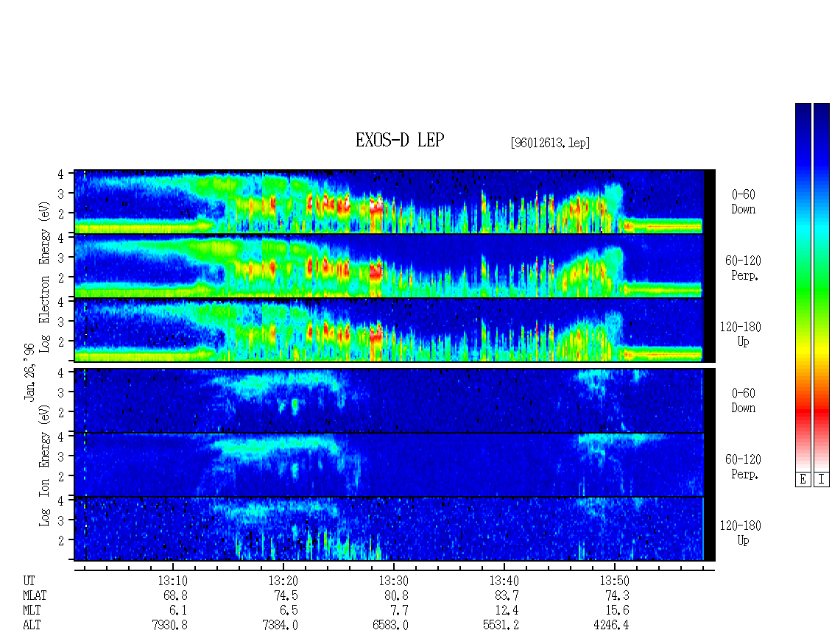The image size is (832, 644).
Task: Click the MLAT value 83.7
Action: click(x=507, y=595)
